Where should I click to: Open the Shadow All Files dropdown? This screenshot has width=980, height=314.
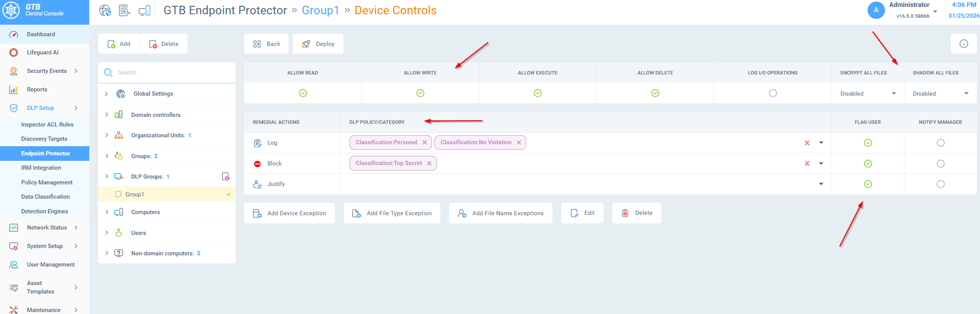click(x=941, y=93)
